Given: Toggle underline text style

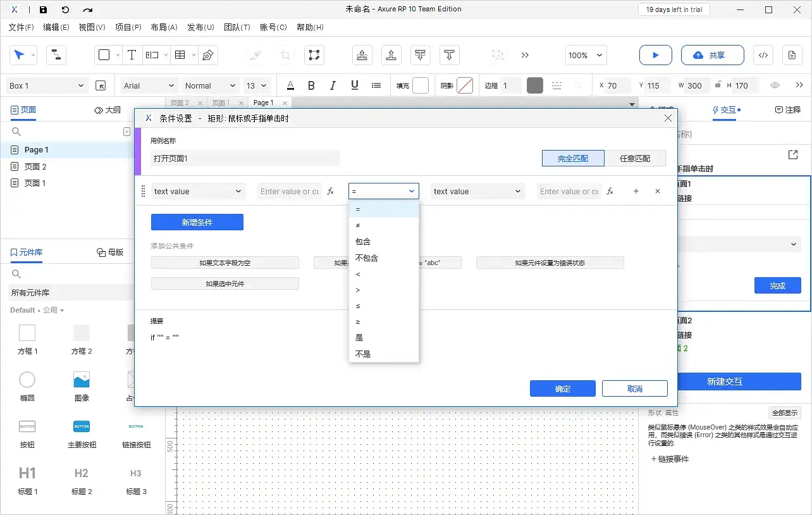Looking at the screenshot, I should [x=354, y=85].
